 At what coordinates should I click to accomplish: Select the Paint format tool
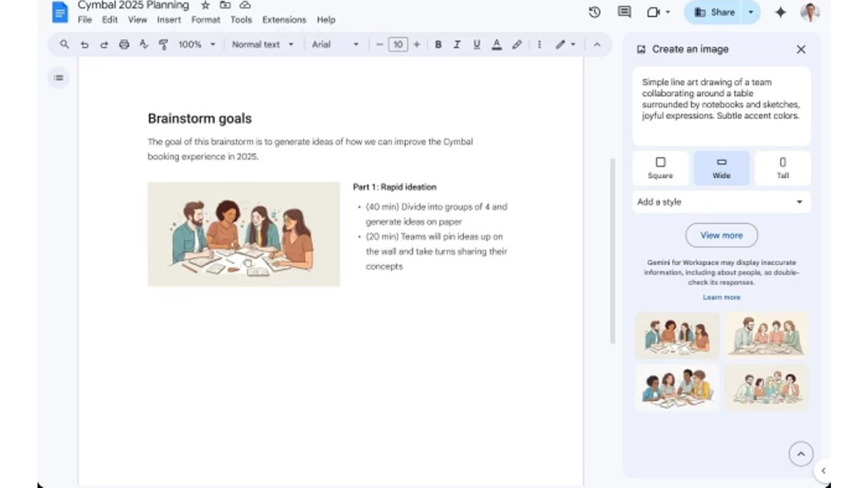click(163, 44)
